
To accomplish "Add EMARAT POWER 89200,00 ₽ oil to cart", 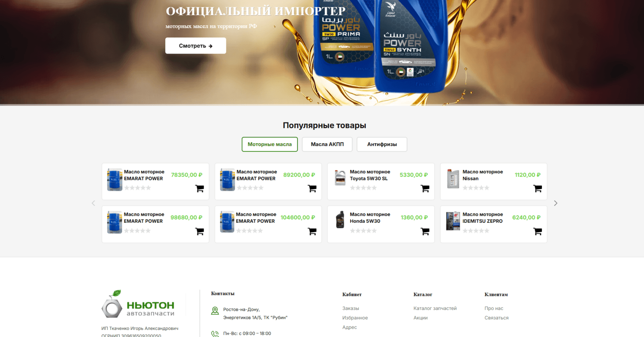I will (x=312, y=189).
